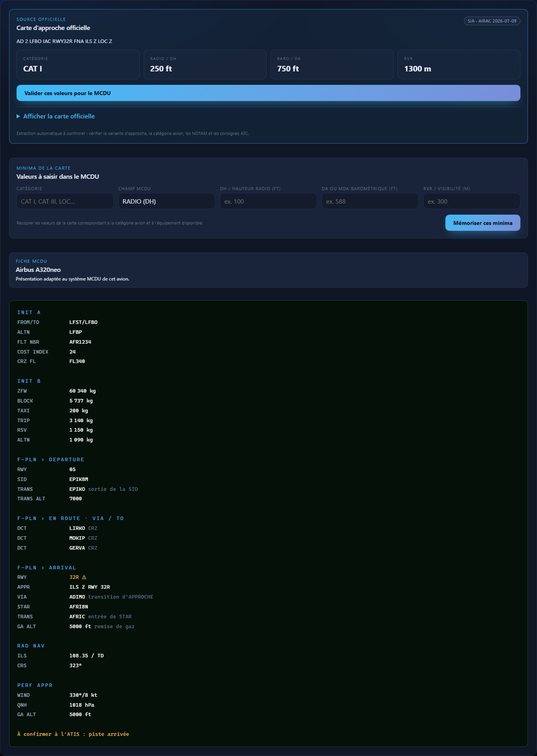
Task: Focus the RVR / Visibilité field
Action: (x=472, y=201)
